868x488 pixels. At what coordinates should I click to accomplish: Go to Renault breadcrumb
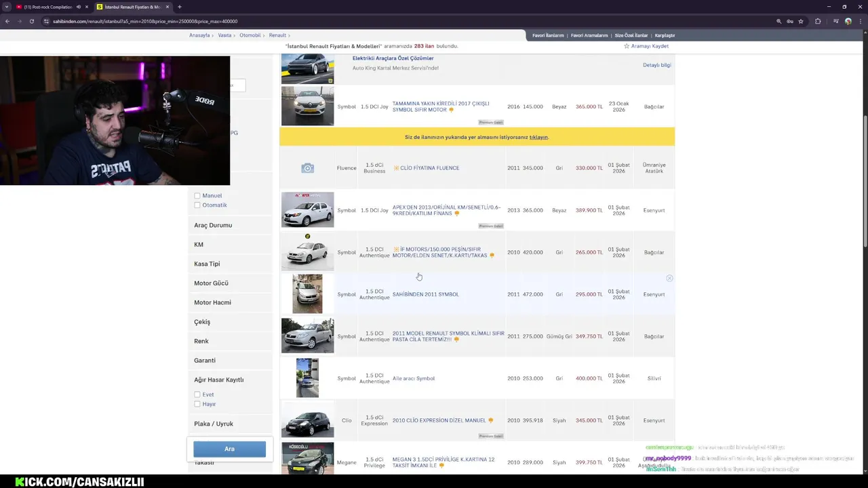(277, 35)
